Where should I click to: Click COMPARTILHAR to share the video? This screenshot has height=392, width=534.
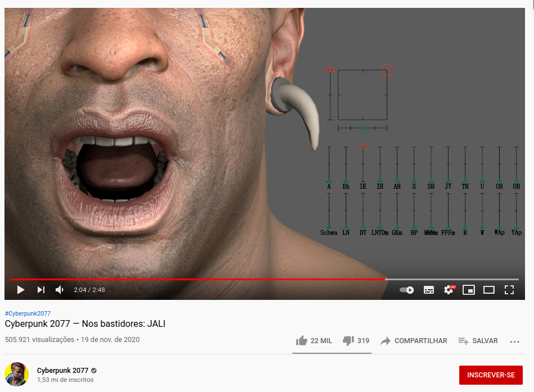coord(414,341)
